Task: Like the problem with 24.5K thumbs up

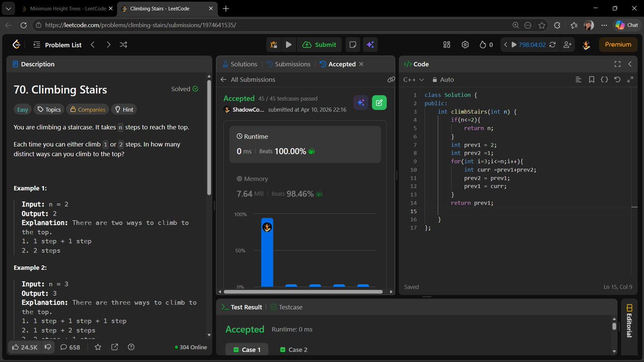Action: pyautogui.click(x=25, y=347)
